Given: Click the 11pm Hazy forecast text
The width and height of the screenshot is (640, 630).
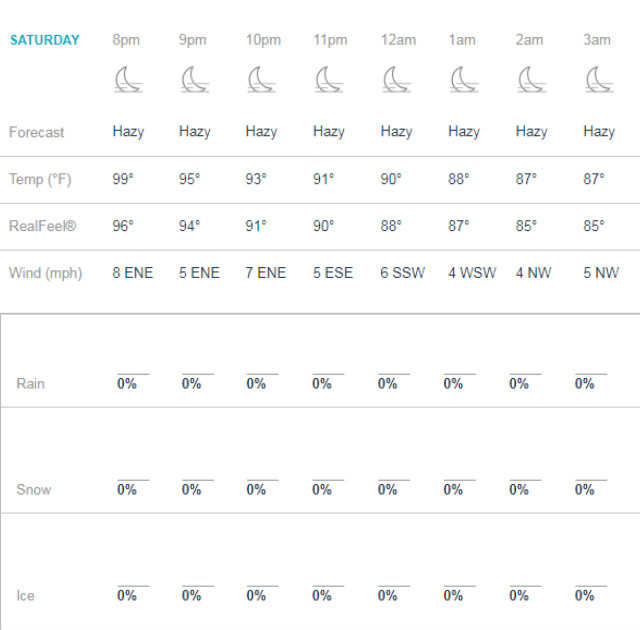Looking at the screenshot, I should [329, 132].
